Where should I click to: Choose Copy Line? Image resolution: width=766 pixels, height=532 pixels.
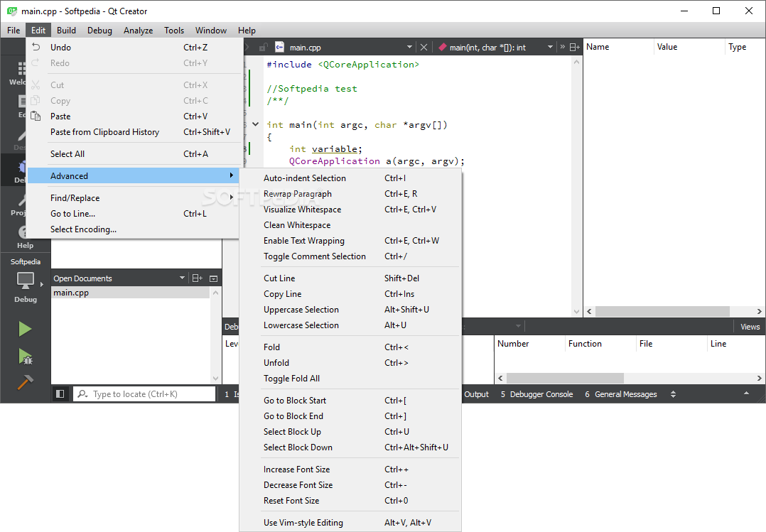[x=350, y=294]
